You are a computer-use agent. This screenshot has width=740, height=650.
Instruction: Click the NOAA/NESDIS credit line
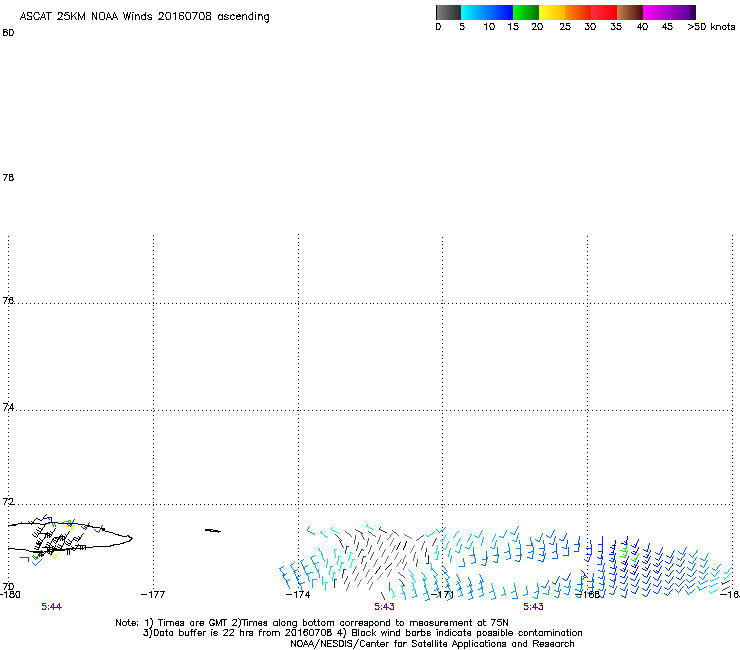[x=432, y=644]
